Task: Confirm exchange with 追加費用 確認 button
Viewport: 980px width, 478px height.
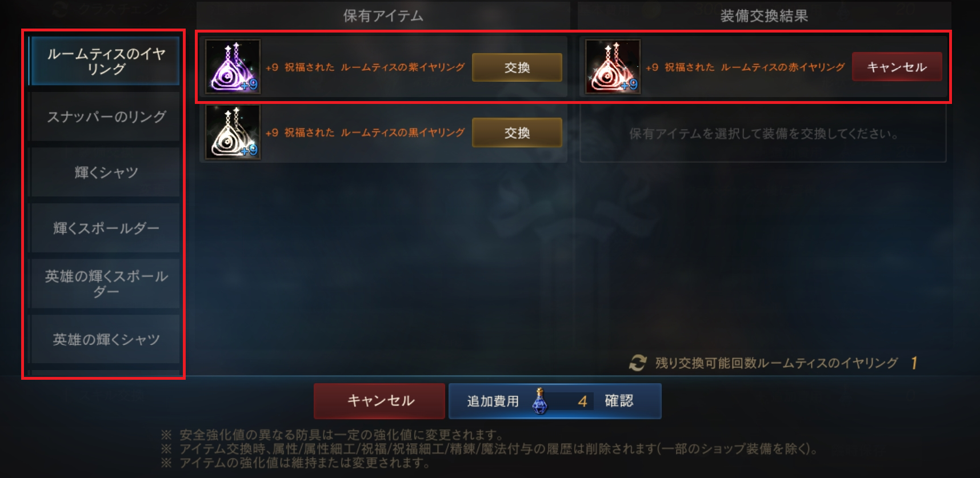Action: [x=555, y=401]
